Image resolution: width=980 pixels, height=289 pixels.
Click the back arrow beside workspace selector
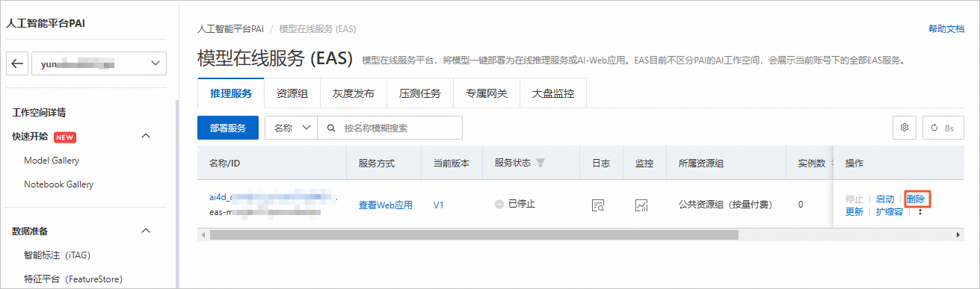click(17, 64)
